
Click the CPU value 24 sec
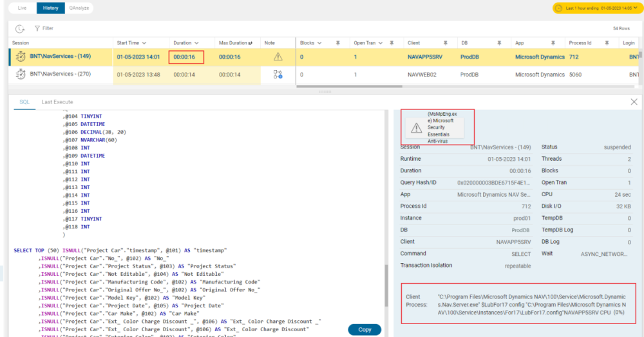[623, 195]
